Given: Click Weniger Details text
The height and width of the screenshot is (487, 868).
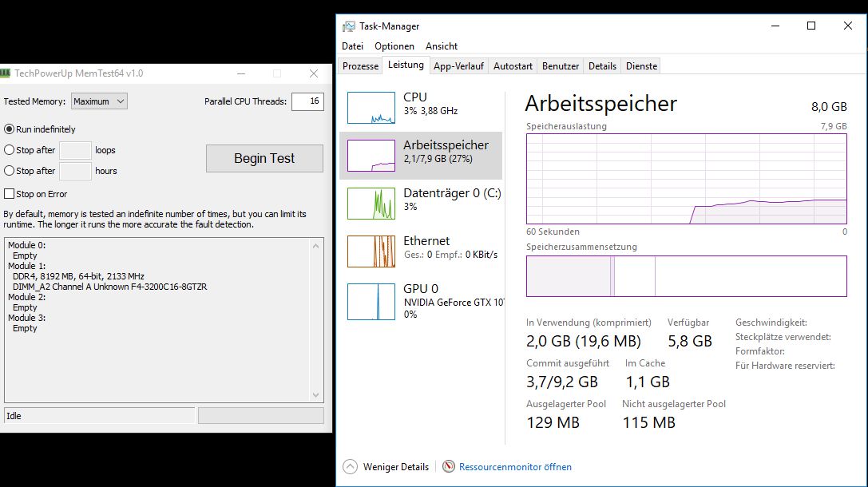Looking at the screenshot, I should tap(396, 467).
